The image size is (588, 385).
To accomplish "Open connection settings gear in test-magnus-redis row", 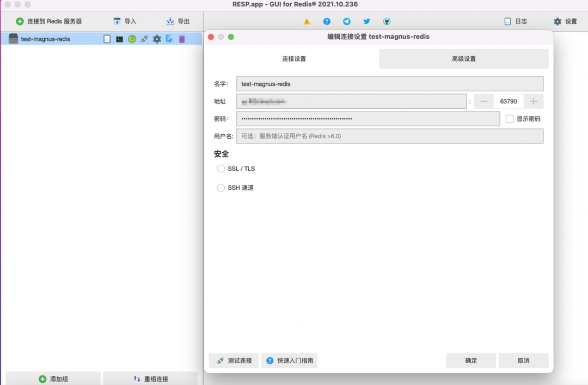I will (x=157, y=39).
